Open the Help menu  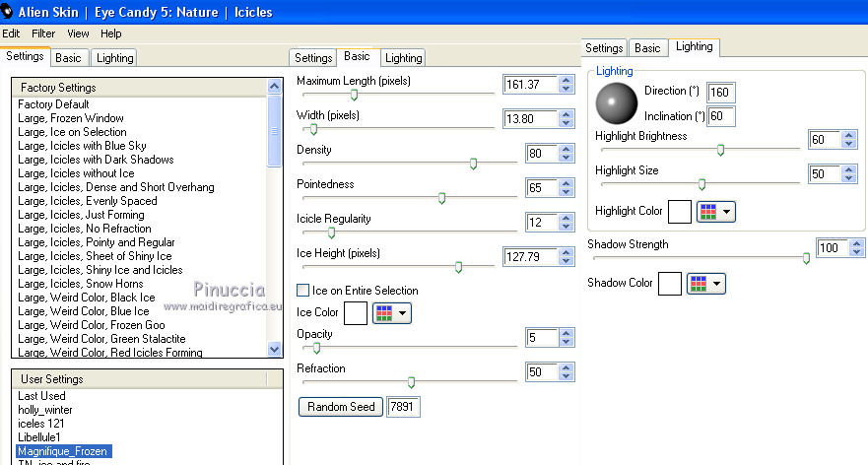(x=110, y=33)
